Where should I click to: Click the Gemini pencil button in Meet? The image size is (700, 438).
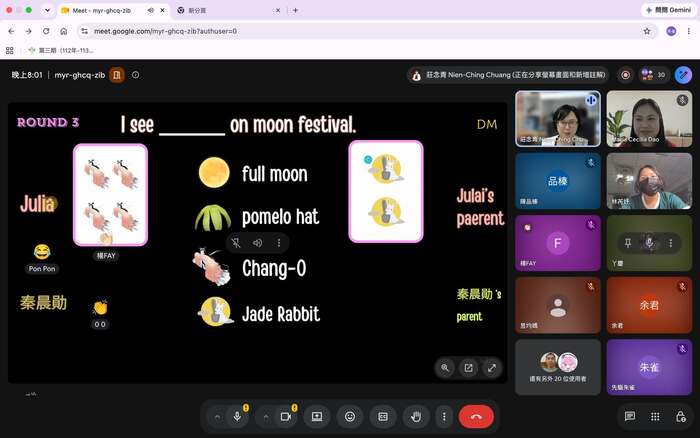pyautogui.click(x=683, y=75)
